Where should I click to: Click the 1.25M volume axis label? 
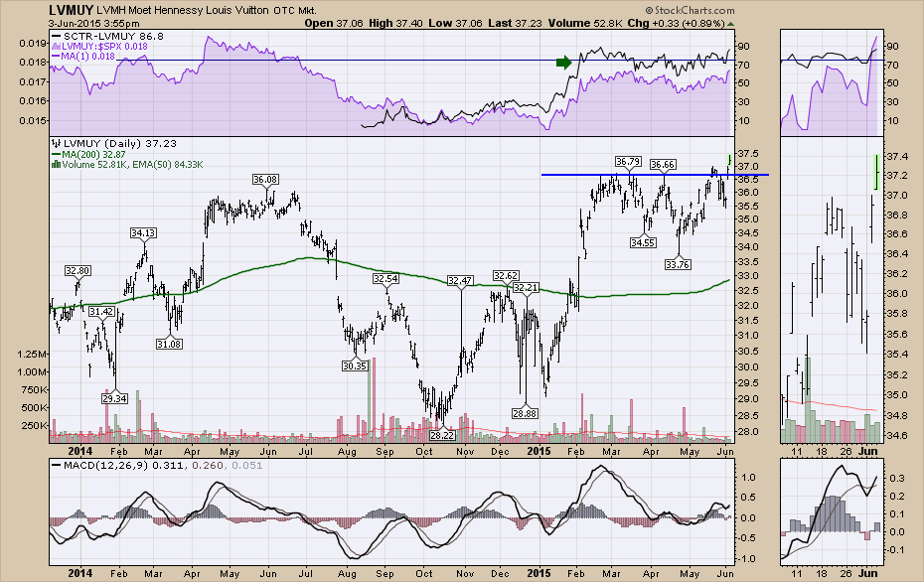tap(33, 354)
